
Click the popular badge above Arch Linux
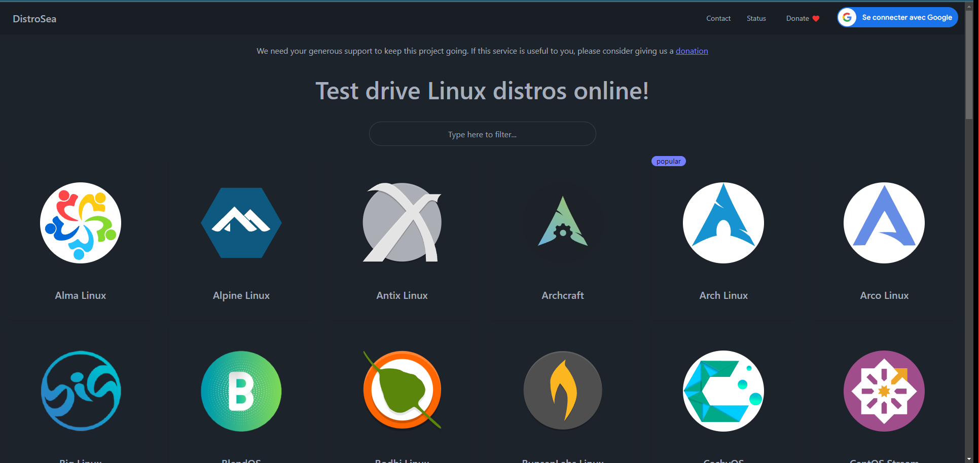click(x=668, y=161)
